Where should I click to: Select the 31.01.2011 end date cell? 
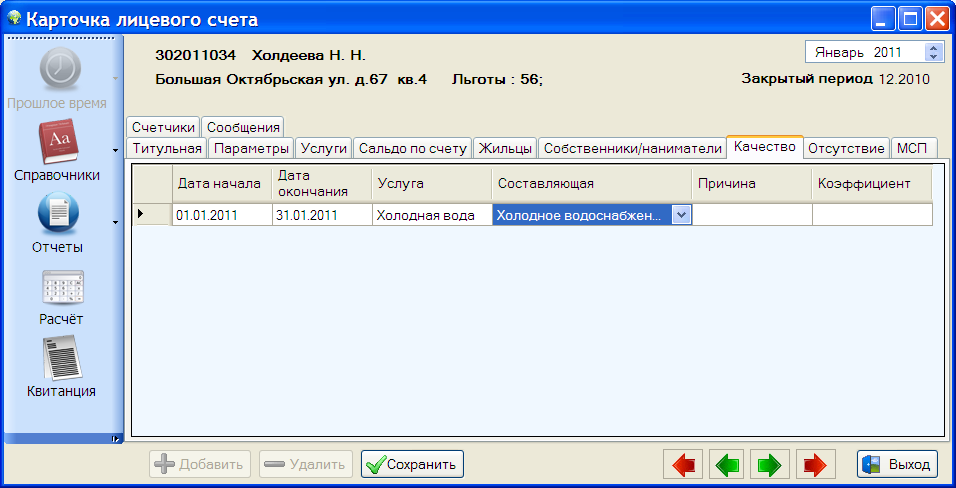322,215
